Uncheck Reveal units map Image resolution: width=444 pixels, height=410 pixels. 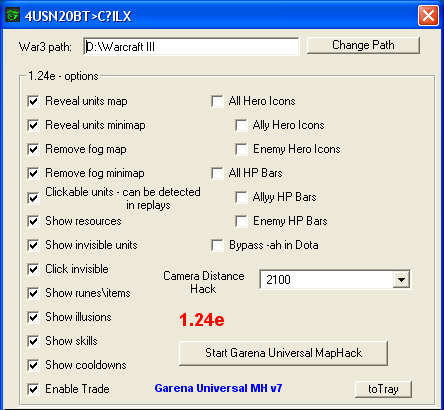[x=33, y=101]
